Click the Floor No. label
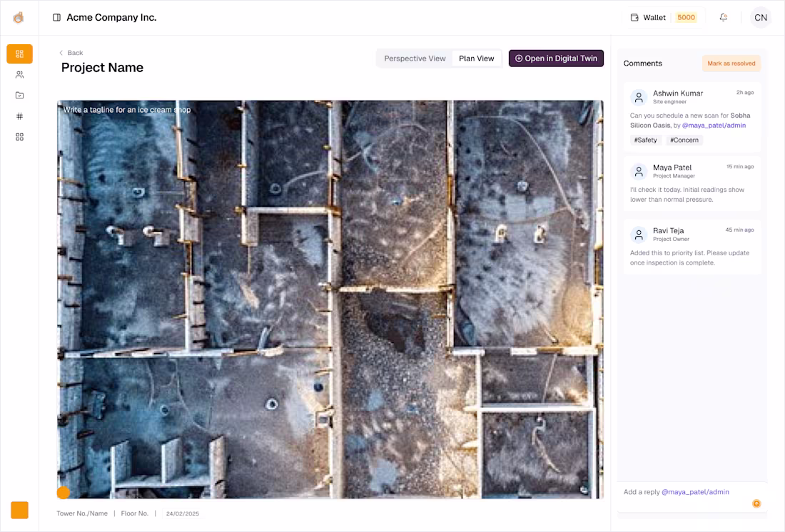 click(135, 513)
